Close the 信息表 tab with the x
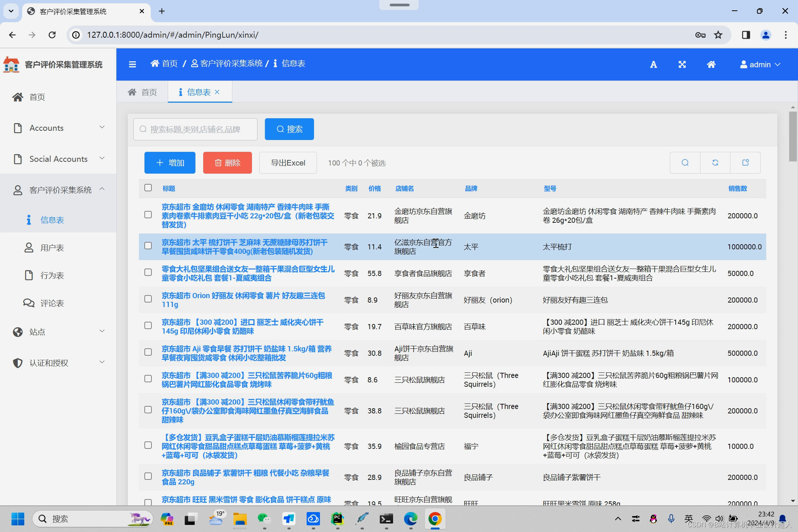 click(x=217, y=92)
